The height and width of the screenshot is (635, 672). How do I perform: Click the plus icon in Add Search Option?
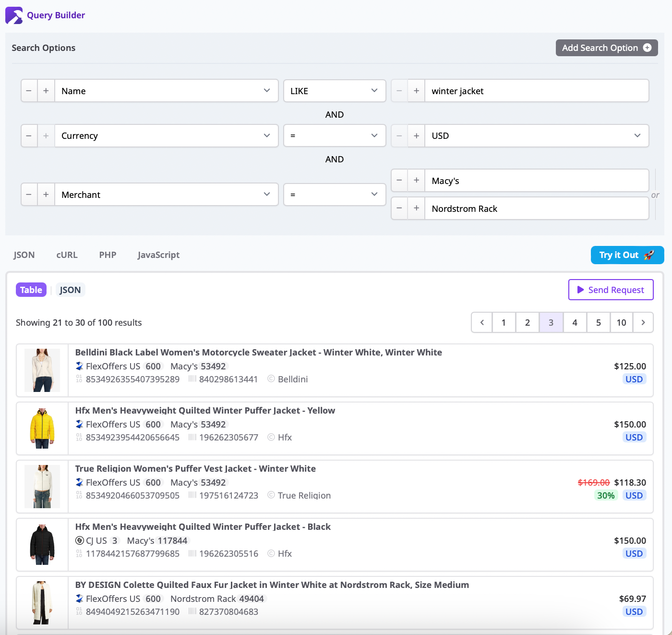(x=647, y=48)
